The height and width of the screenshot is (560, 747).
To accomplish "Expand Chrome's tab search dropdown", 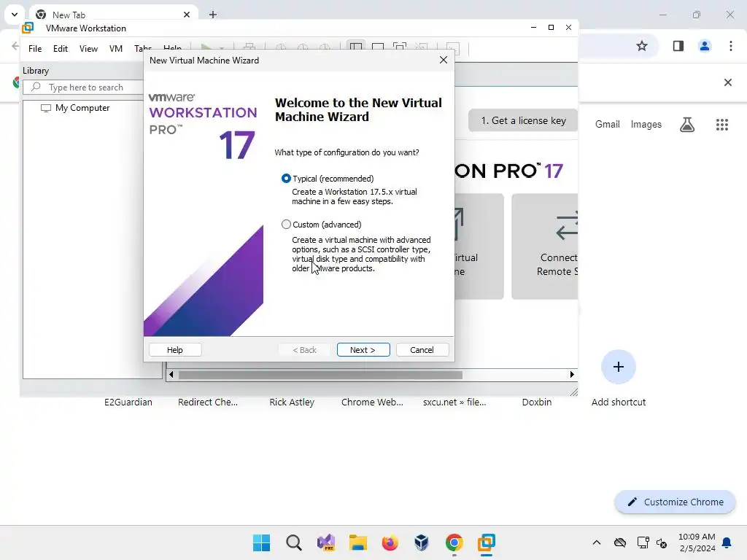I will [x=15, y=15].
